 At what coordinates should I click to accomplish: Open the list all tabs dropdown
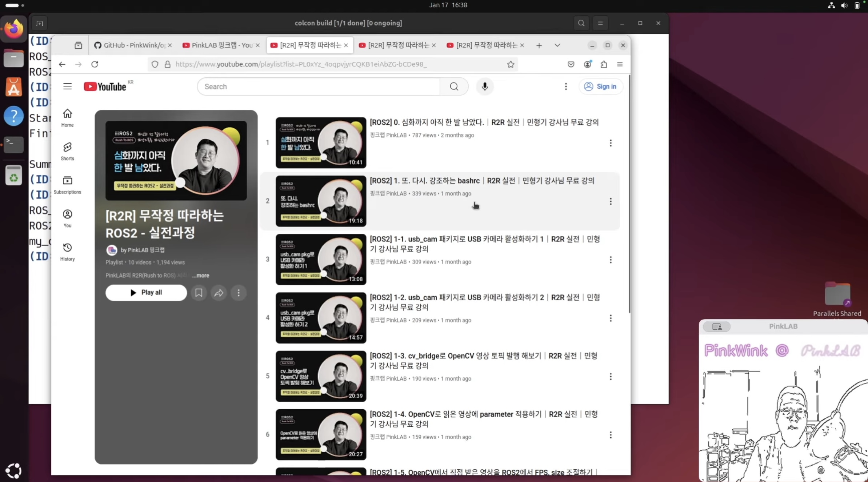point(557,45)
